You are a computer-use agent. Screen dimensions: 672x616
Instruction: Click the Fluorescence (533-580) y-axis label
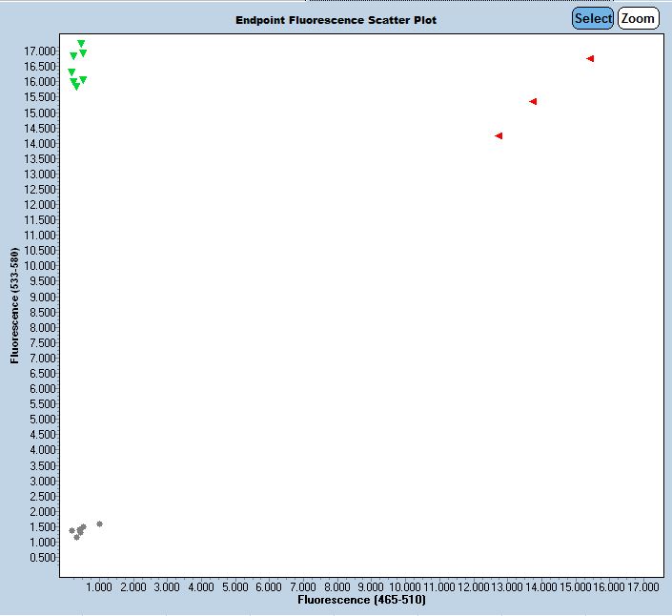[14, 307]
